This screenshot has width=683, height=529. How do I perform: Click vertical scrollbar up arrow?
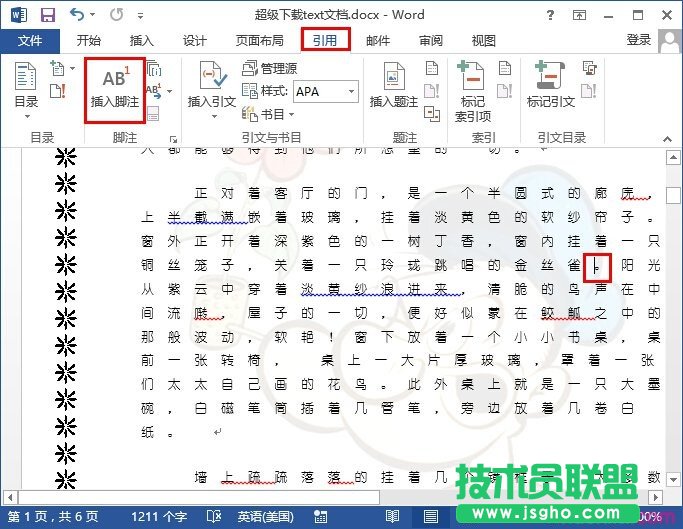(673, 157)
